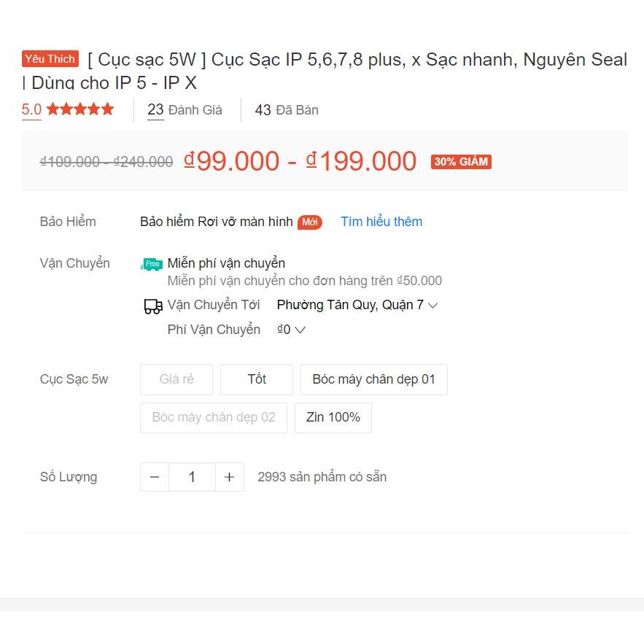Expand the Phường Tân Quy, Quận 7 location dropdown
The height and width of the screenshot is (644, 644).
click(357, 305)
